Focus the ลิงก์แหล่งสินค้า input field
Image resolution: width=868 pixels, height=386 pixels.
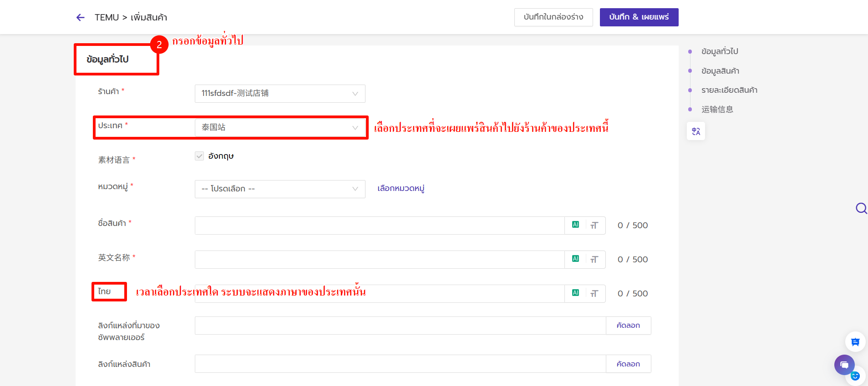click(x=401, y=364)
